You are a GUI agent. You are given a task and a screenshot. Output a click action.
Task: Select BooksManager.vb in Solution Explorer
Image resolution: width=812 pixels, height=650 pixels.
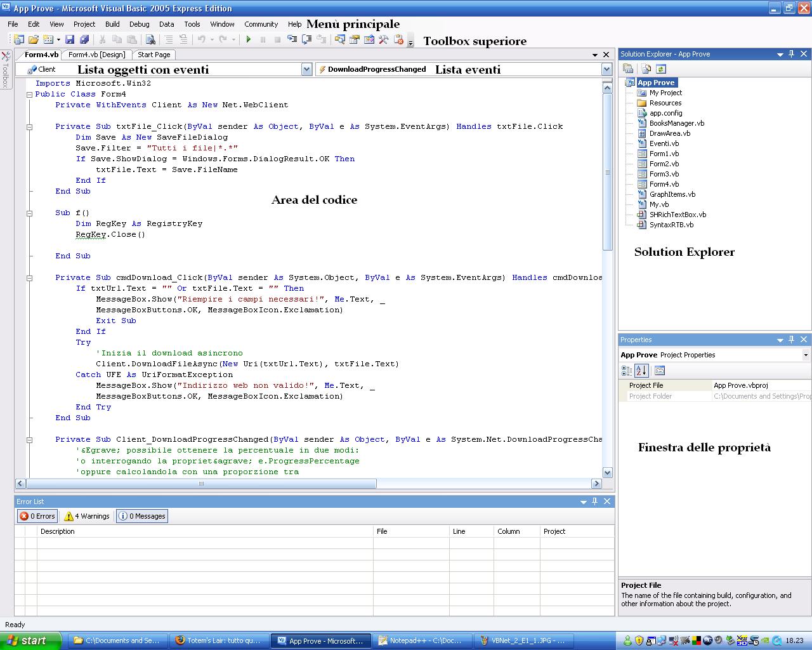pyautogui.click(x=676, y=123)
